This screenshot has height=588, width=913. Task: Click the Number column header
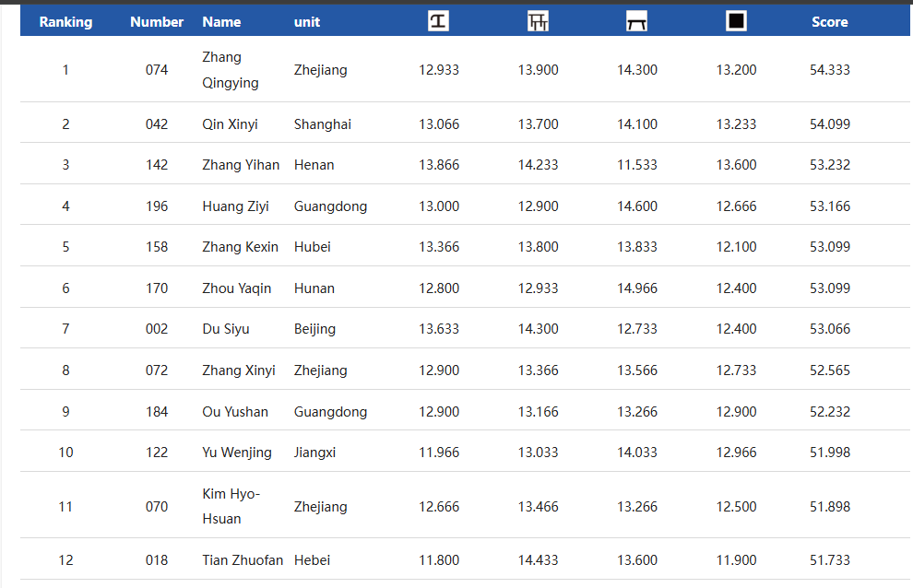(157, 22)
